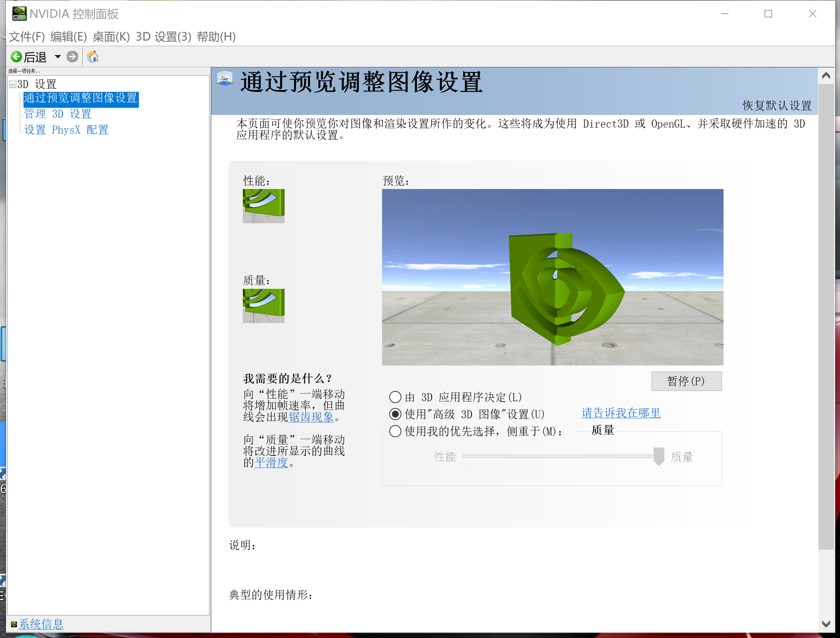Select 使用我的优先选择，侧重于(M) radio button

coord(395,431)
